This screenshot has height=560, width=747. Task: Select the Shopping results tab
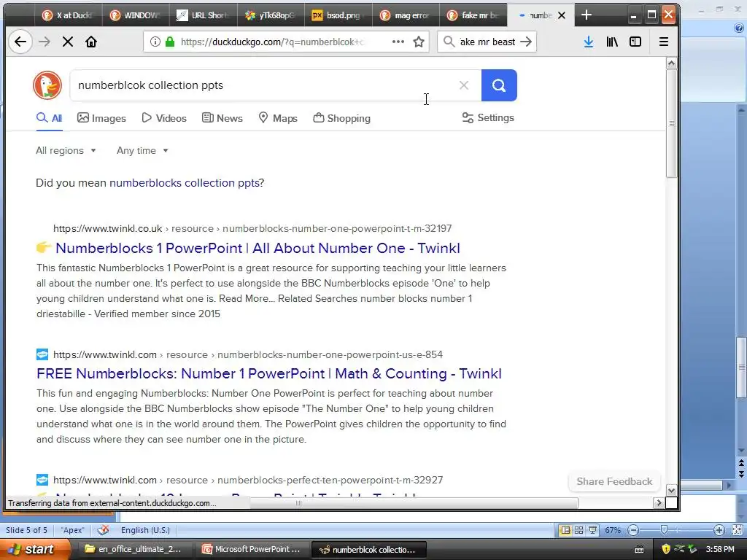[341, 118]
